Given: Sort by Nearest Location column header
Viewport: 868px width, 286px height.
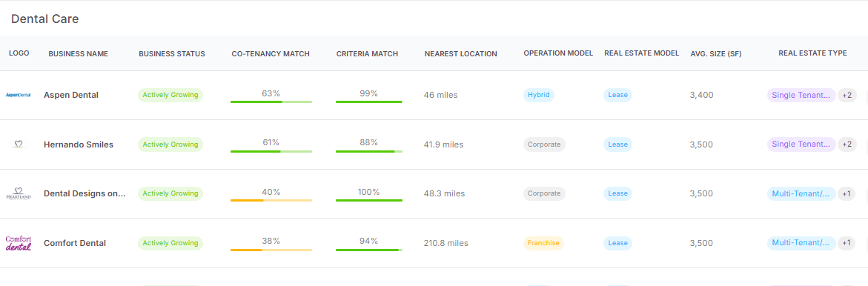Looking at the screenshot, I should click(460, 53).
